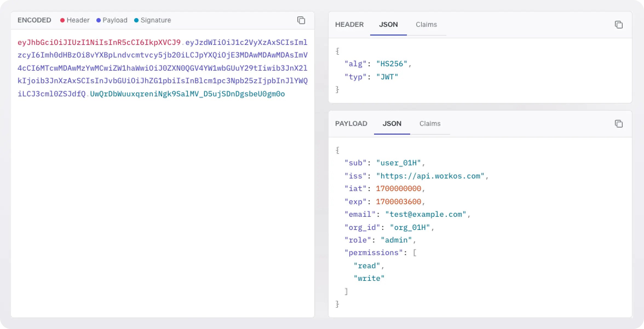Select the JSON tab in the PAYLOAD panel
644x329 pixels.
tap(392, 124)
